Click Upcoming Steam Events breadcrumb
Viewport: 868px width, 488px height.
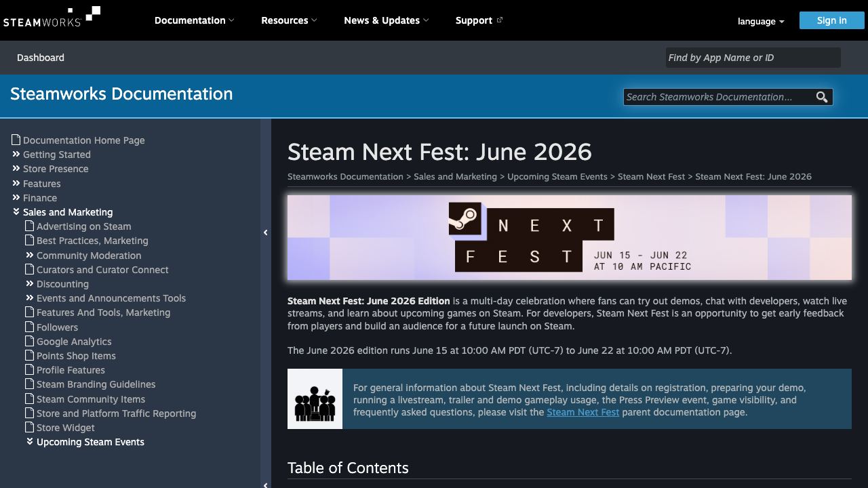point(557,176)
